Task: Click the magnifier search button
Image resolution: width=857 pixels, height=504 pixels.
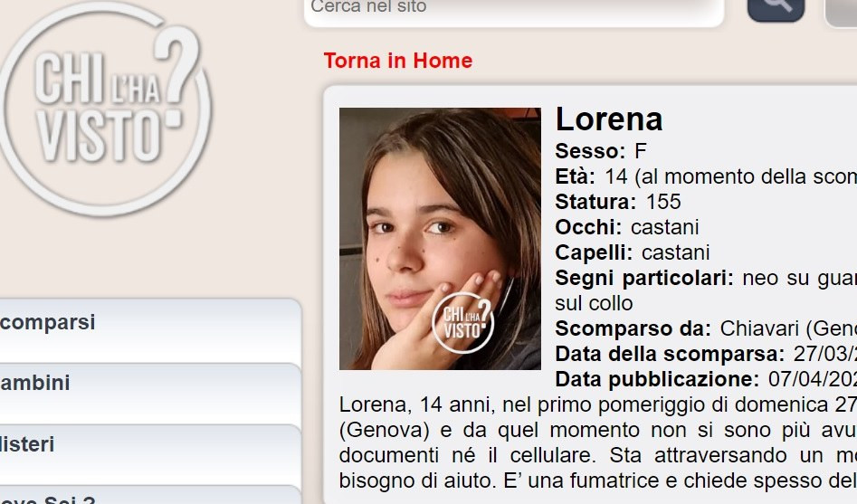Action: 776,8
